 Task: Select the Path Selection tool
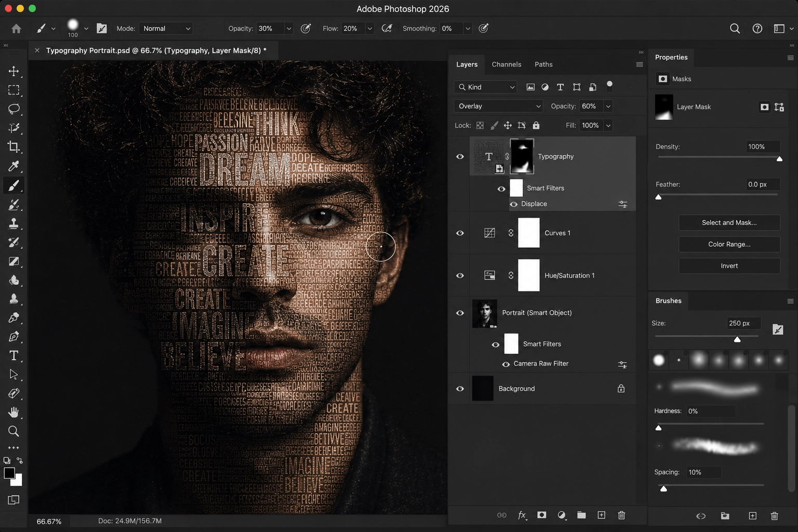pyautogui.click(x=14, y=375)
